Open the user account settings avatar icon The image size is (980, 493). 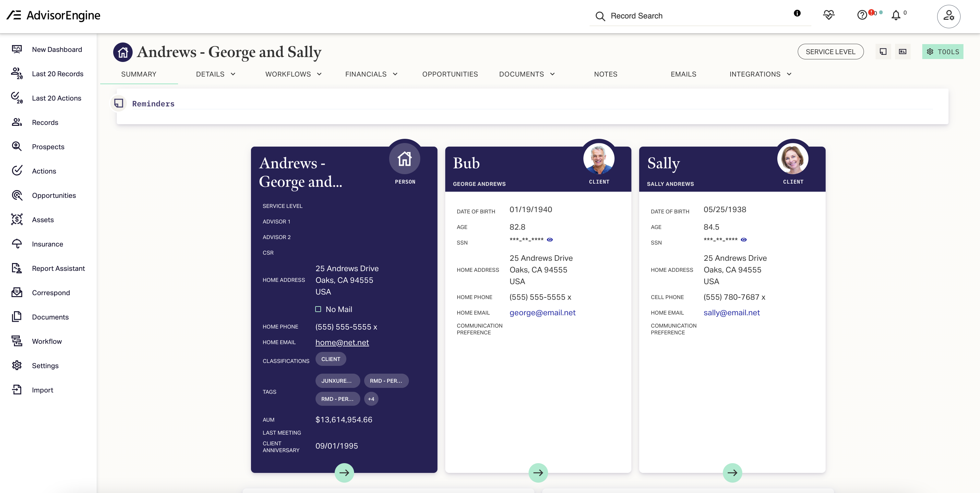[x=949, y=16]
